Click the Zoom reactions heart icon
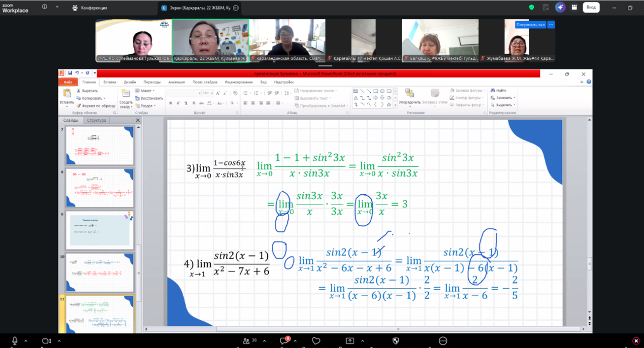 tap(316, 340)
